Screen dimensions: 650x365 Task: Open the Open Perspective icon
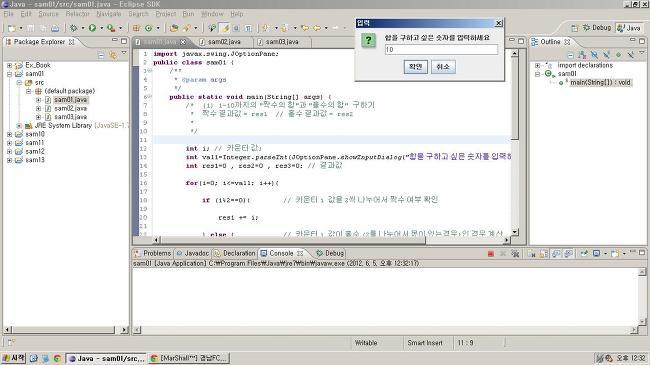(x=574, y=28)
